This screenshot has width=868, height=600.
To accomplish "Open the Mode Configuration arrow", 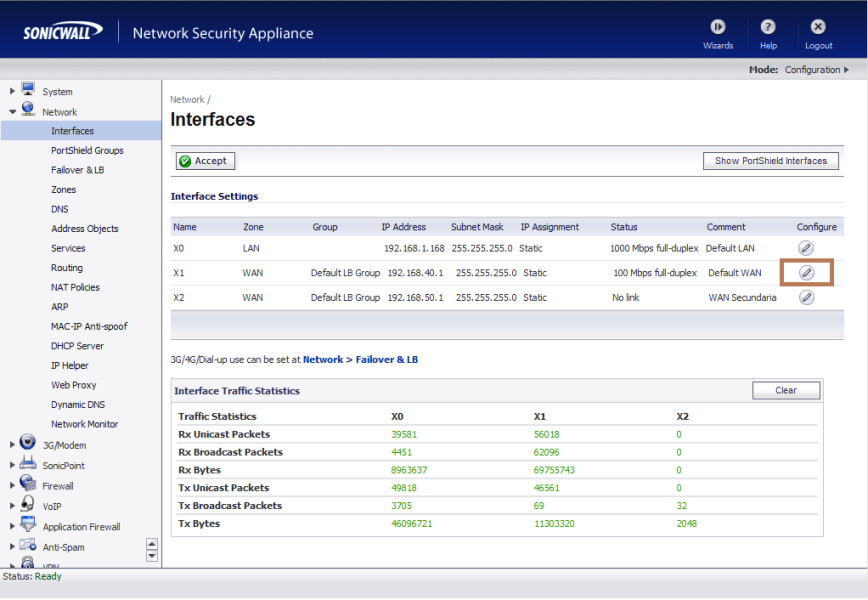I will pos(846,70).
